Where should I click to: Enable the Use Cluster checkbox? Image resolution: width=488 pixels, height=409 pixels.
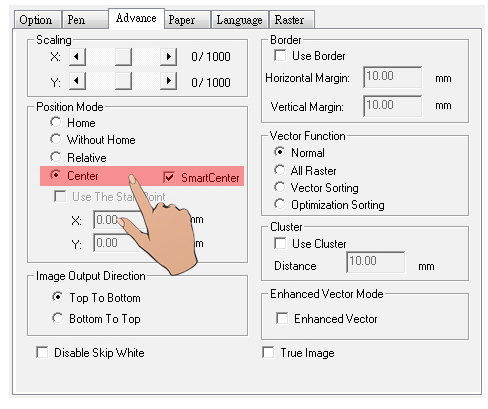(280, 243)
